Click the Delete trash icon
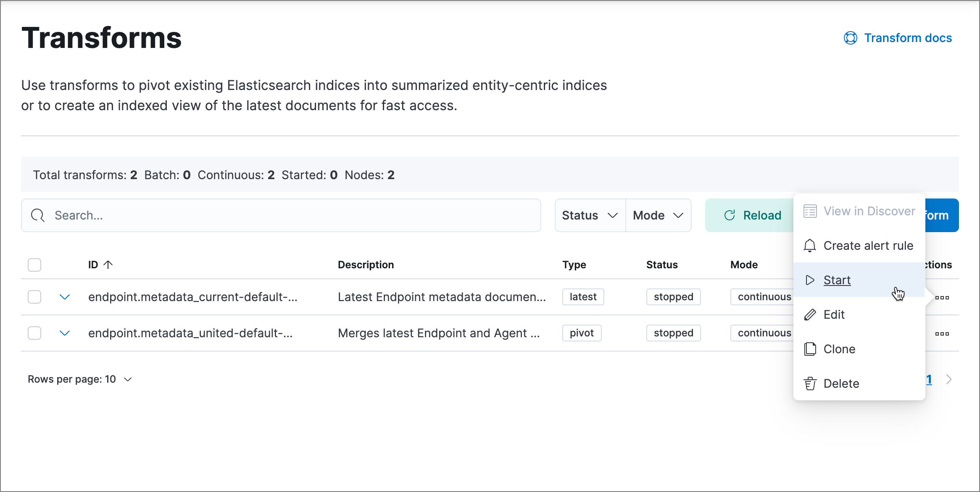This screenshot has width=980, height=492. click(x=810, y=383)
